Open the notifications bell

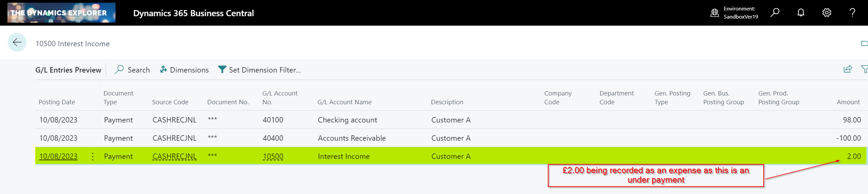801,13
